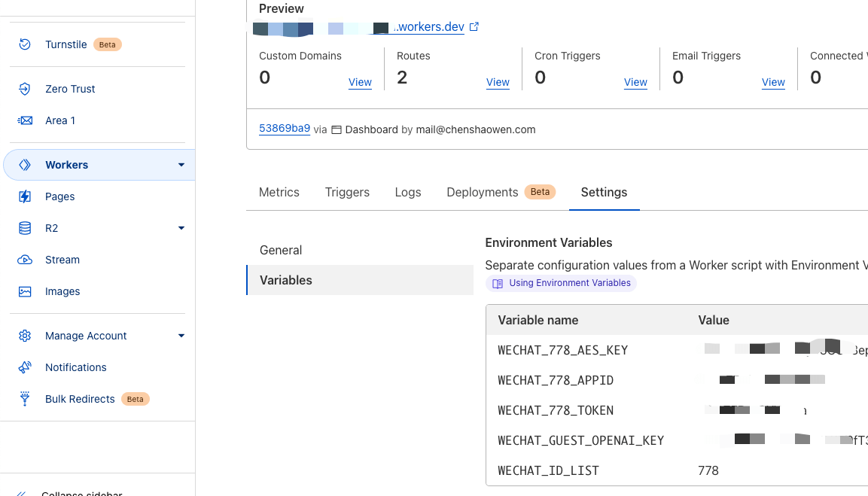This screenshot has width=868, height=496.
Task: Collapse the Workers menu arrow
Action: coord(181,165)
